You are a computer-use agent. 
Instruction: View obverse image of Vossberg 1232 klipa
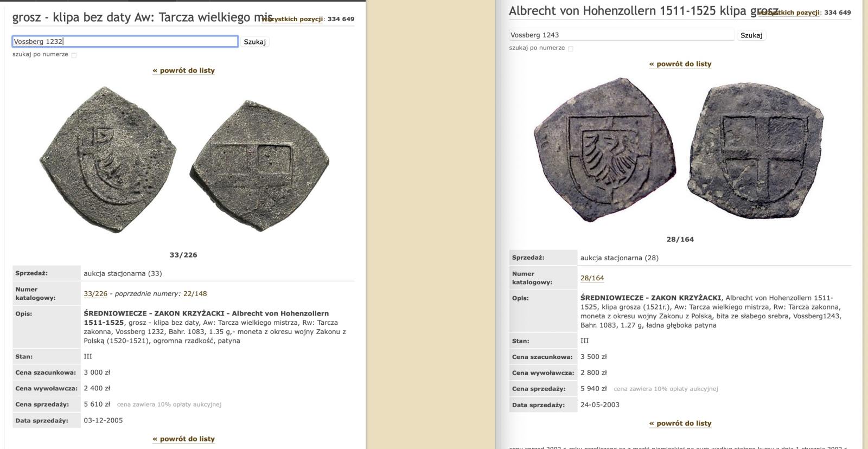108,160
